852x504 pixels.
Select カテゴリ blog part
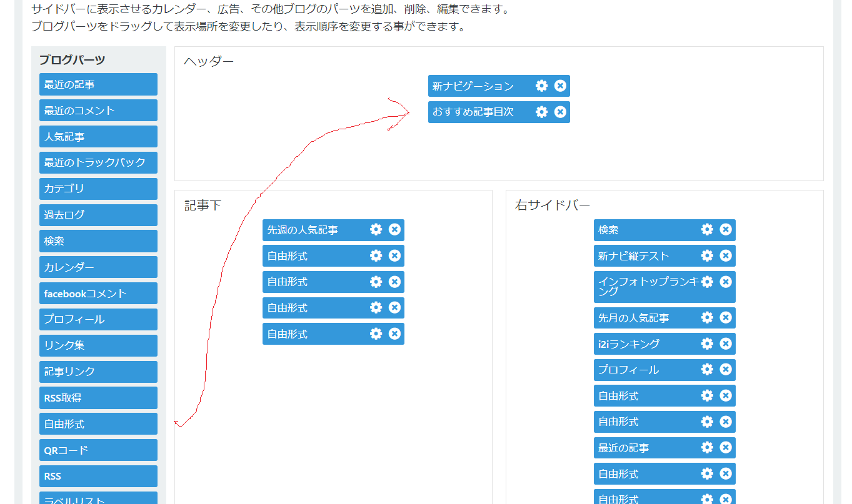(x=98, y=189)
